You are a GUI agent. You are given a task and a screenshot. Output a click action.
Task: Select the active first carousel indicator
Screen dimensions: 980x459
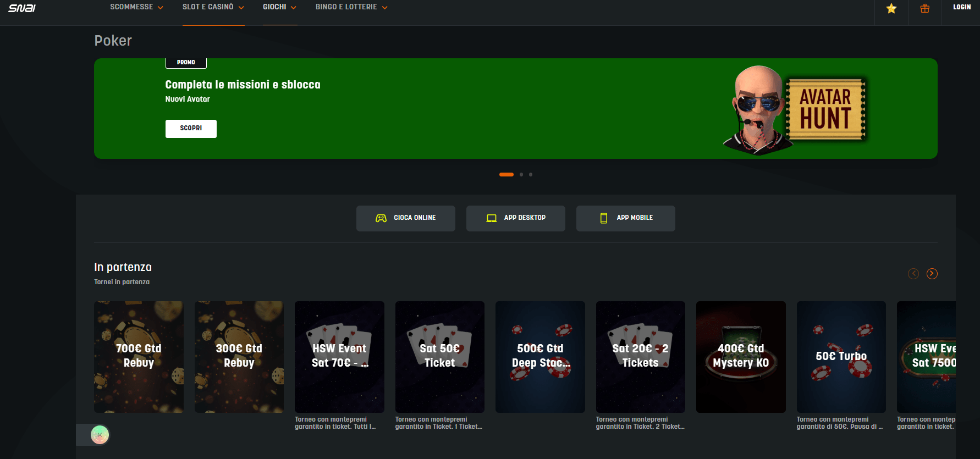click(506, 175)
